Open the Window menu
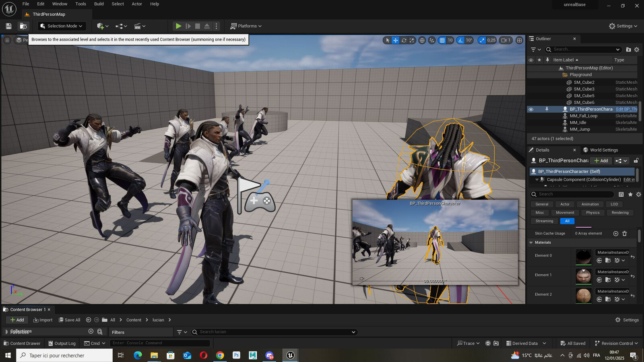This screenshot has width=644, height=362. (60, 4)
